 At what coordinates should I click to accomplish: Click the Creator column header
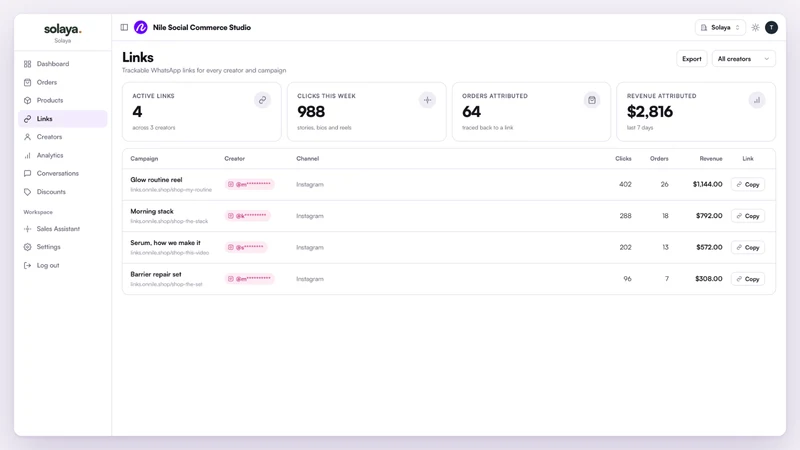click(235, 159)
